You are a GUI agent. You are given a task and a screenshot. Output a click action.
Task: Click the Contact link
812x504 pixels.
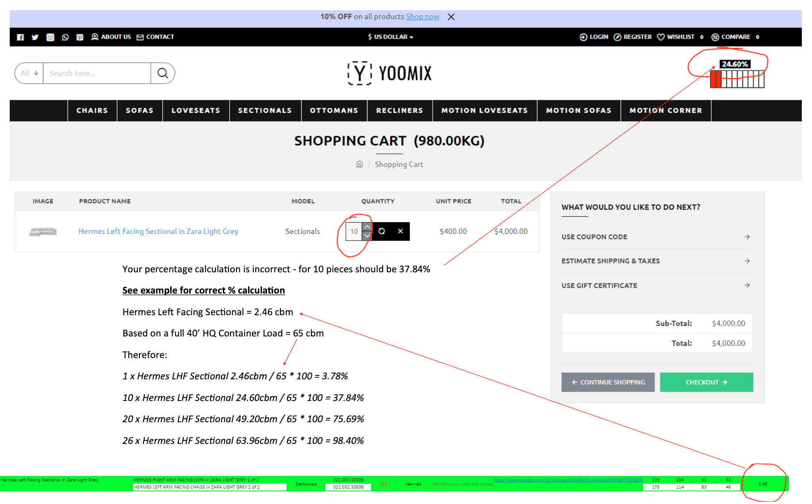click(x=155, y=37)
